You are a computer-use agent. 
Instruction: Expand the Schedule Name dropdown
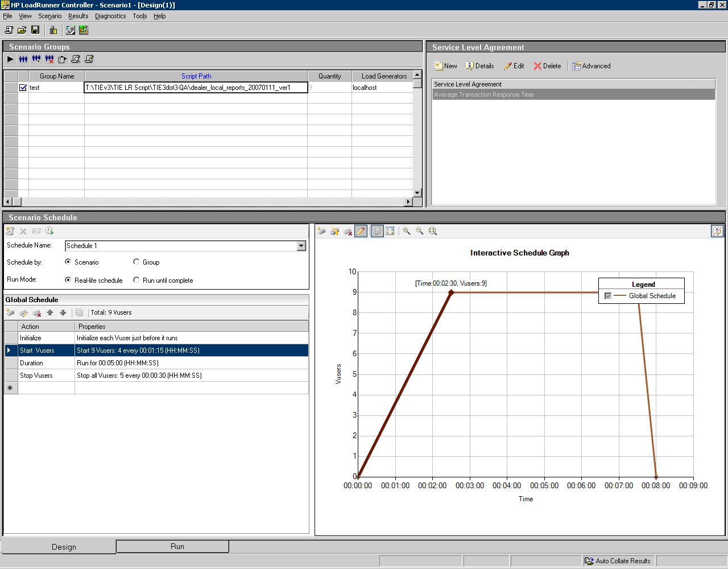coord(301,246)
